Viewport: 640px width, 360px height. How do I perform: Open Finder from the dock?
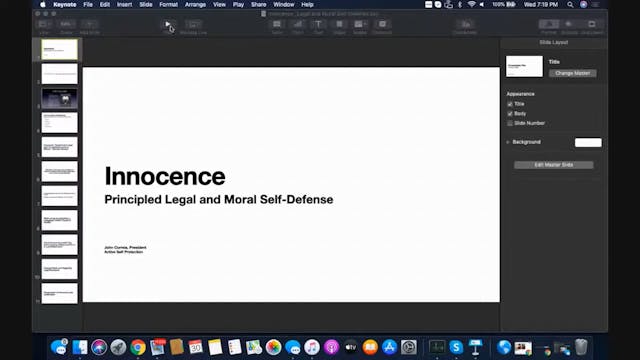(x=80, y=347)
